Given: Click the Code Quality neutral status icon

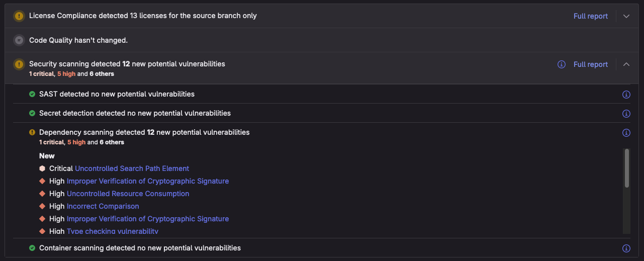Looking at the screenshot, I should point(19,40).
